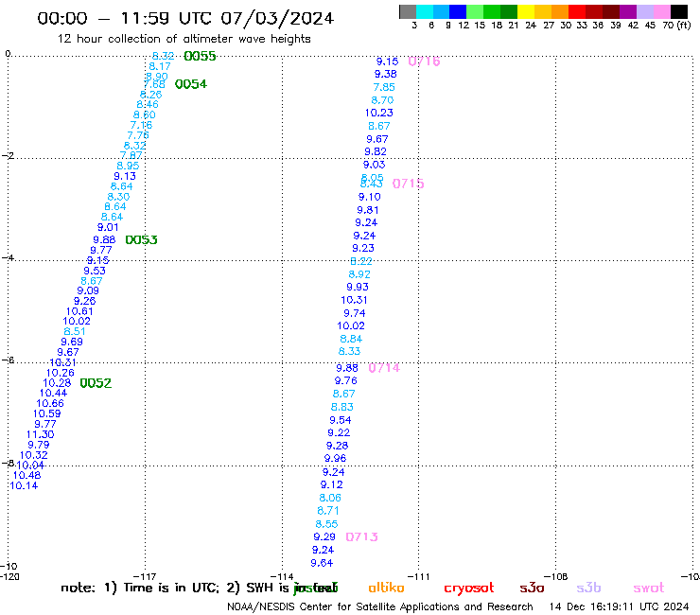Select wave height value 8.95

[x=128, y=166]
